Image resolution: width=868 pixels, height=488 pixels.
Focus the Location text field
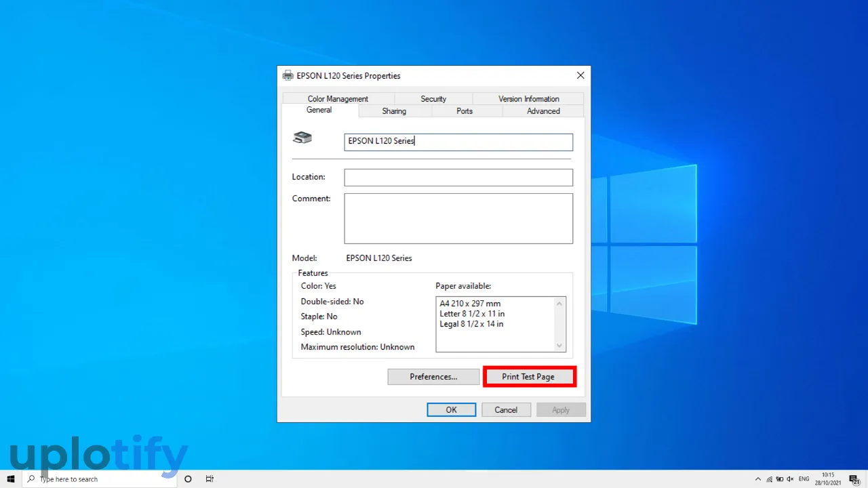click(x=458, y=178)
